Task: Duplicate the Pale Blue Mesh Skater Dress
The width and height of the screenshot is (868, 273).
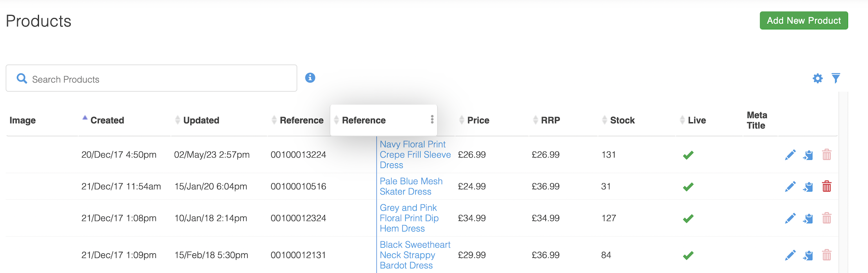Action: (x=808, y=187)
